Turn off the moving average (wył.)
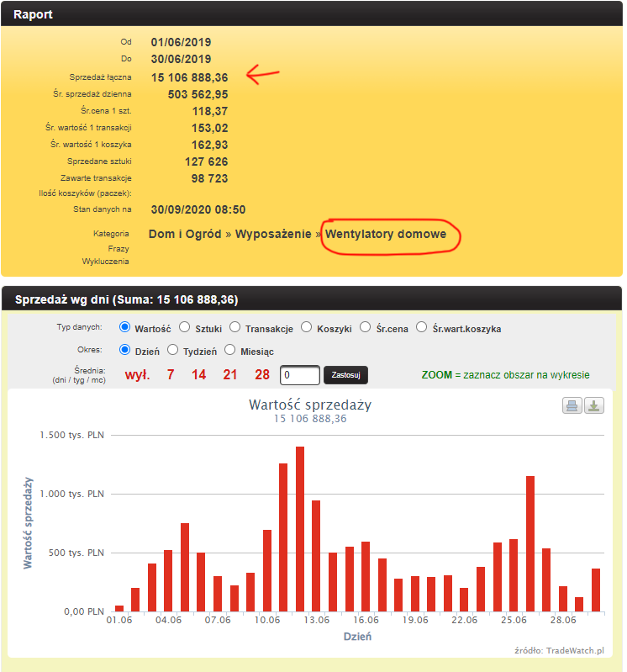This screenshot has width=627, height=672. click(138, 374)
